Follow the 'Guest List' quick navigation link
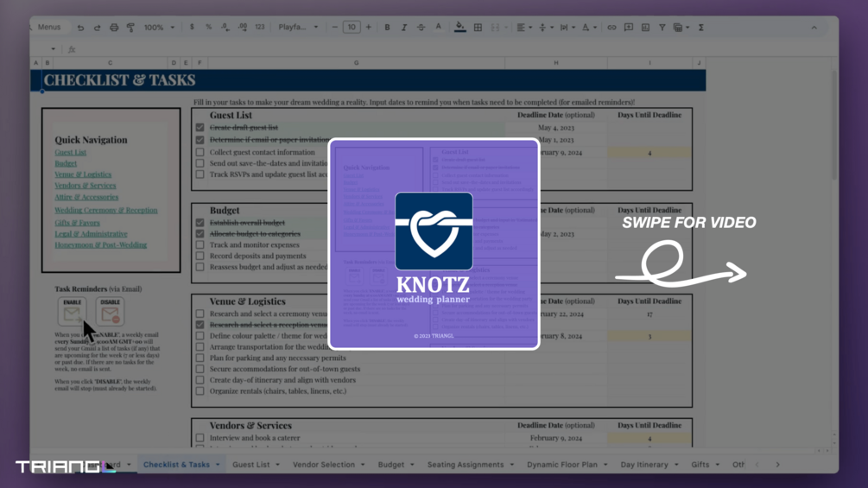The width and height of the screenshot is (868, 488). click(70, 152)
